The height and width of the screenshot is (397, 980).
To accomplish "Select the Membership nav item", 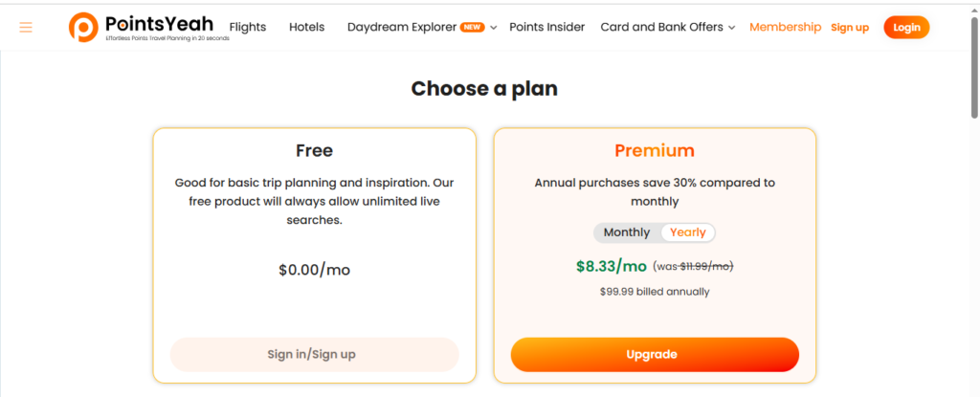I will pyautogui.click(x=785, y=27).
